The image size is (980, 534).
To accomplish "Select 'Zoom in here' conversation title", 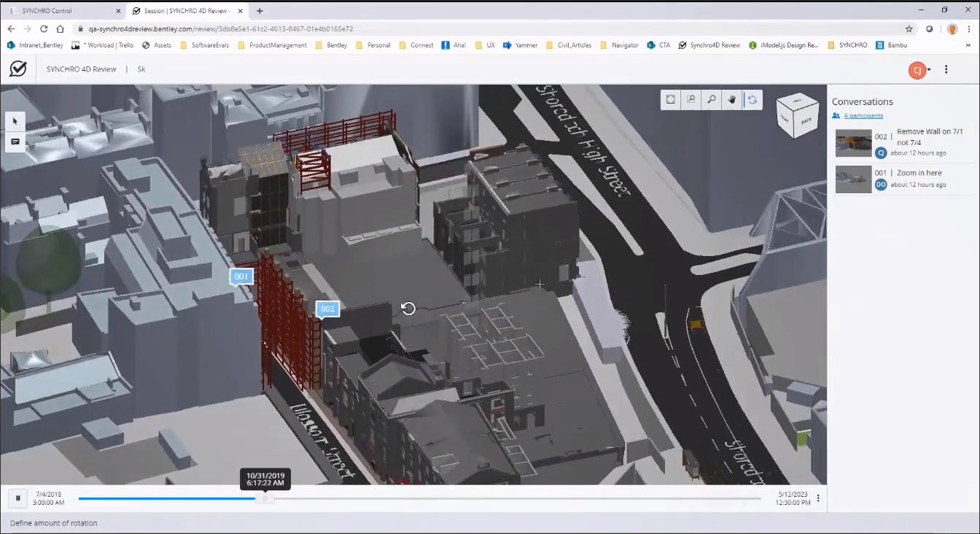I will [x=919, y=173].
